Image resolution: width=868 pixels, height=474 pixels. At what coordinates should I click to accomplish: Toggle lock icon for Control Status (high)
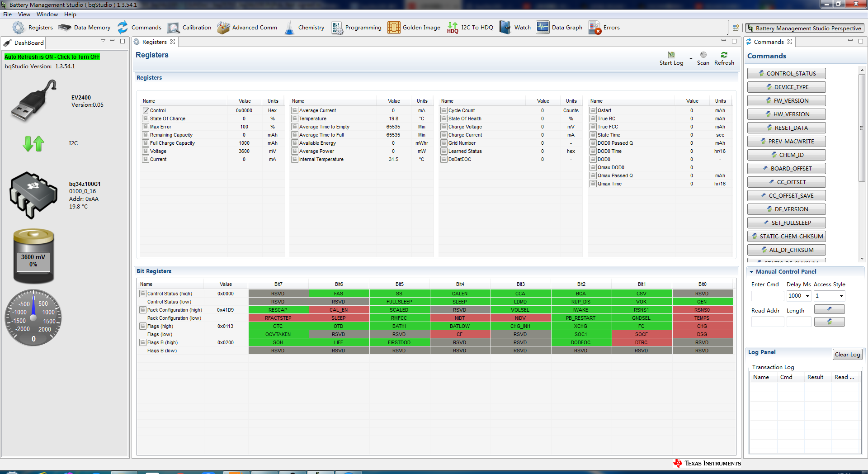[x=143, y=294]
